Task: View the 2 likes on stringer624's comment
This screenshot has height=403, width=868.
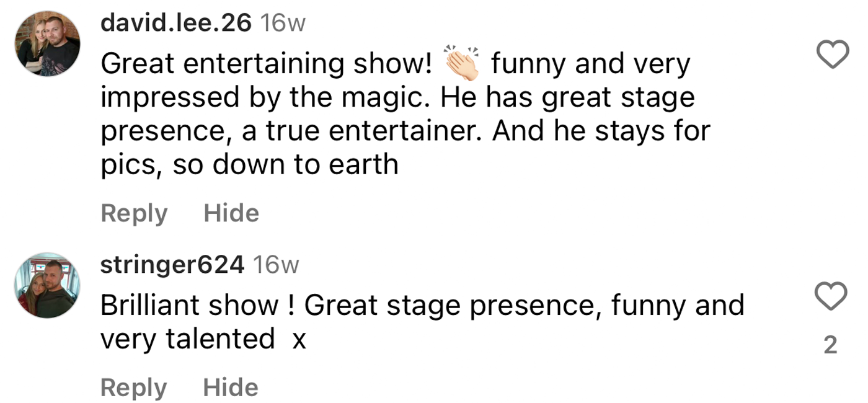Action: click(830, 345)
